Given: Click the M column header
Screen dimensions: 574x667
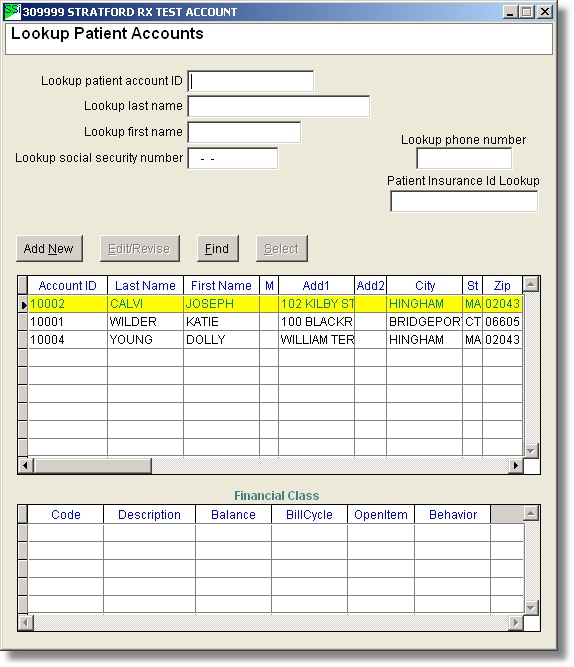Looking at the screenshot, I should pos(269,285).
